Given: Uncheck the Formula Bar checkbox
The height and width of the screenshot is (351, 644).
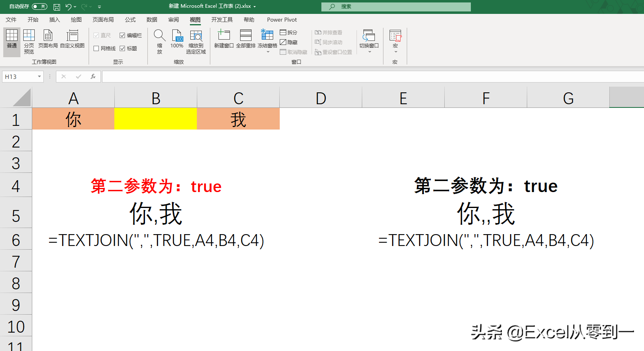Looking at the screenshot, I should [122, 36].
